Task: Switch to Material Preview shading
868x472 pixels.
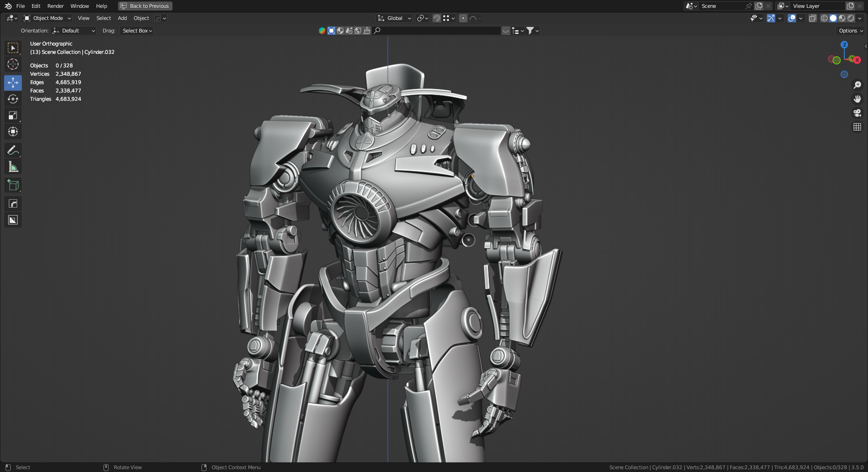Action: (842, 18)
